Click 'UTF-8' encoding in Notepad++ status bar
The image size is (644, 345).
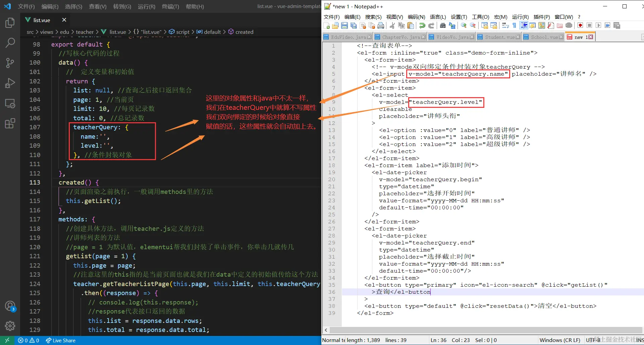coord(593,340)
